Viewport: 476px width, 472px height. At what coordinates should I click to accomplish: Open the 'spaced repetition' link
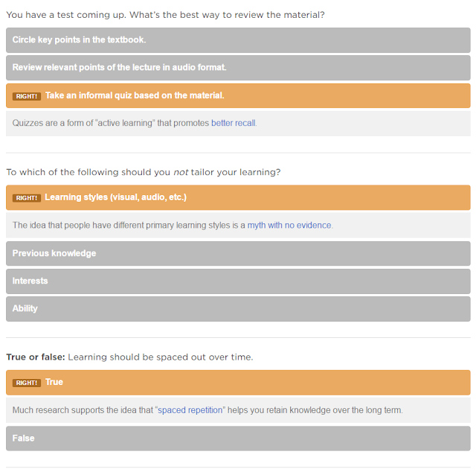click(190, 410)
